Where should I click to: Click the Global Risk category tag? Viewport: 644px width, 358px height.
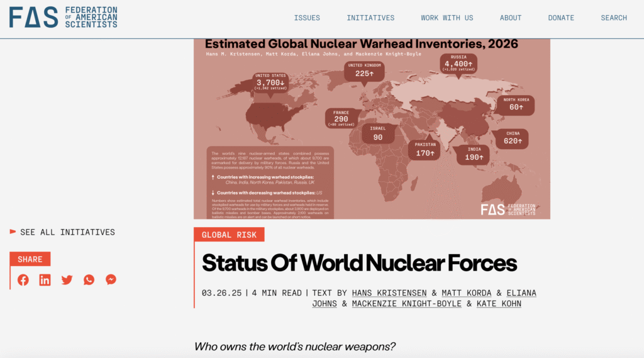[229, 235]
